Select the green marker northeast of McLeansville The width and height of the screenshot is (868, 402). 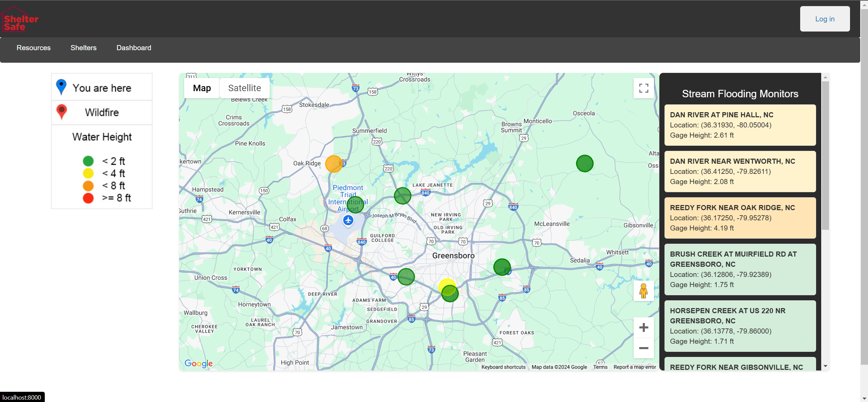click(585, 164)
